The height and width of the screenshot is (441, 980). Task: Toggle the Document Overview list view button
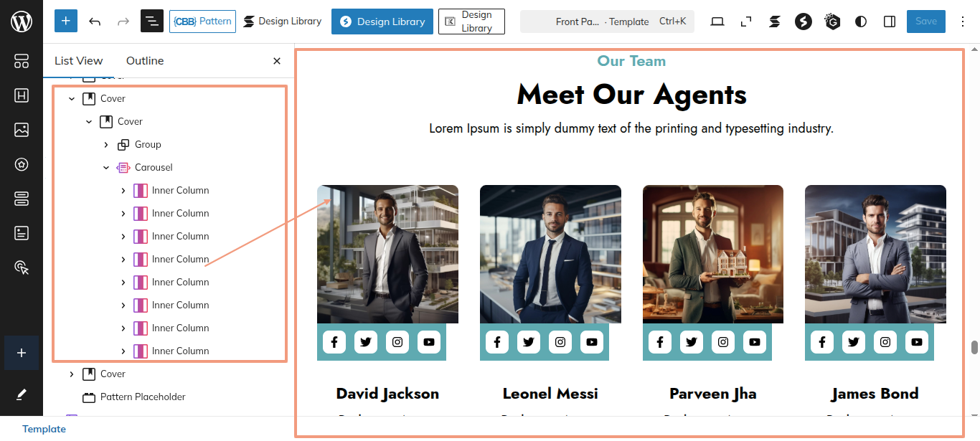point(152,22)
